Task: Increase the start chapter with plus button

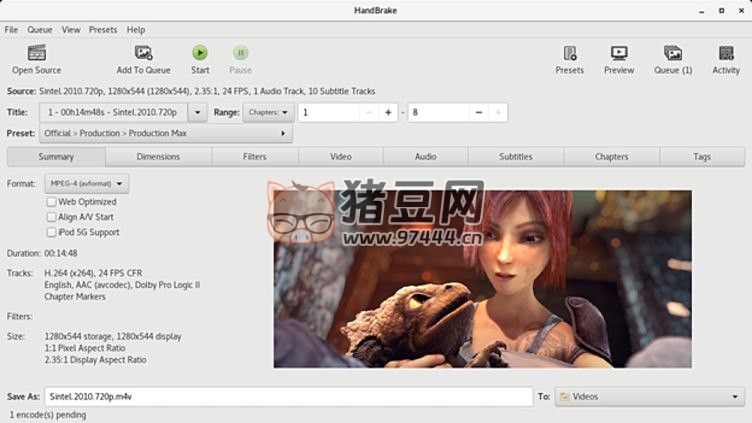Action: pyautogui.click(x=388, y=113)
